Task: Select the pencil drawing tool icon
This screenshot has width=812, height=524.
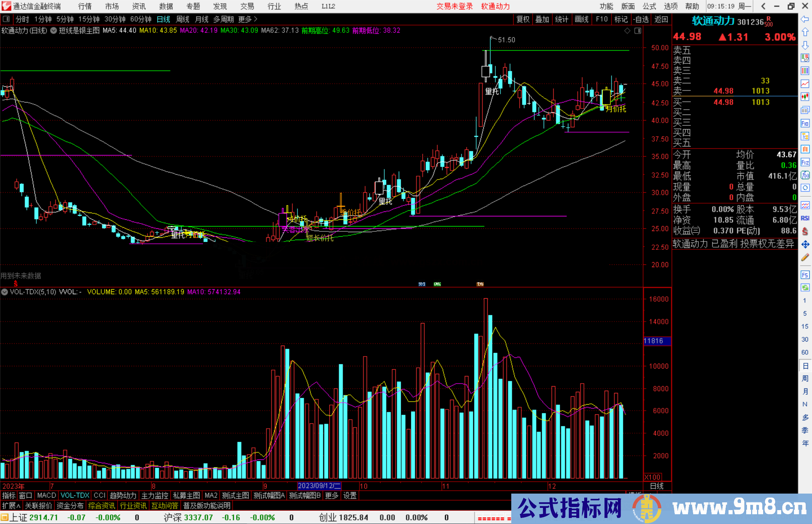Action: [805, 257]
